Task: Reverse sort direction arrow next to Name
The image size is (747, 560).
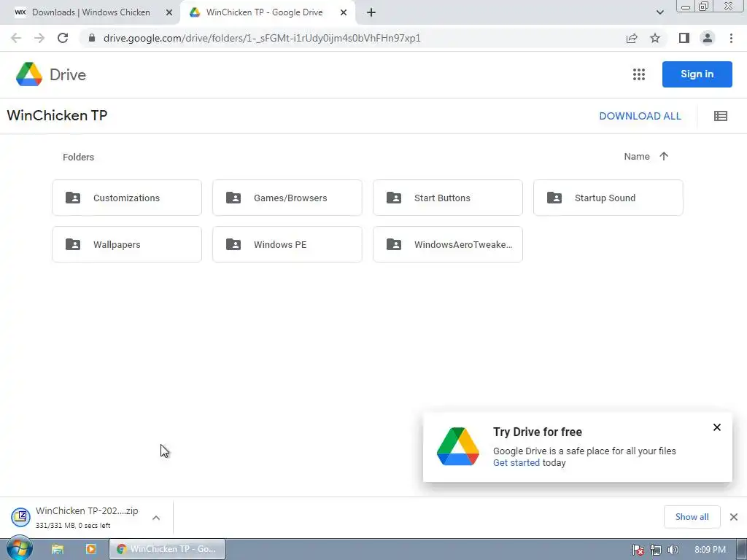Action: tap(664, 156)
